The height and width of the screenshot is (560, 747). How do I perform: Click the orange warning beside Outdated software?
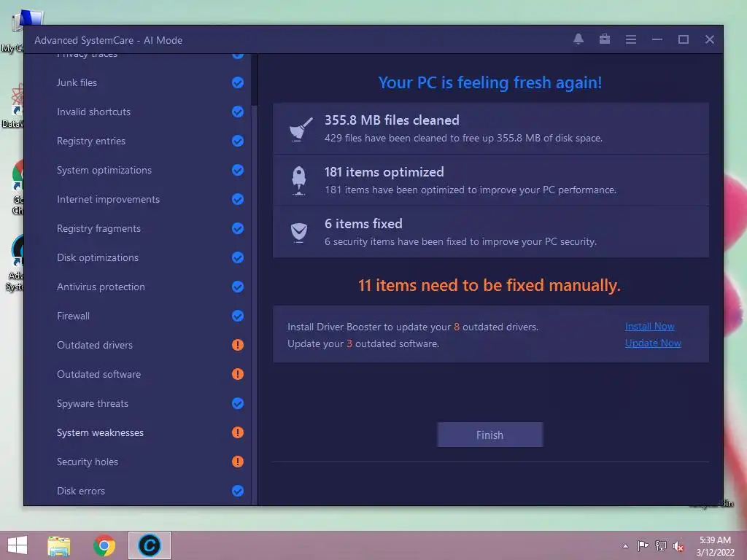[x=238, y=374]
